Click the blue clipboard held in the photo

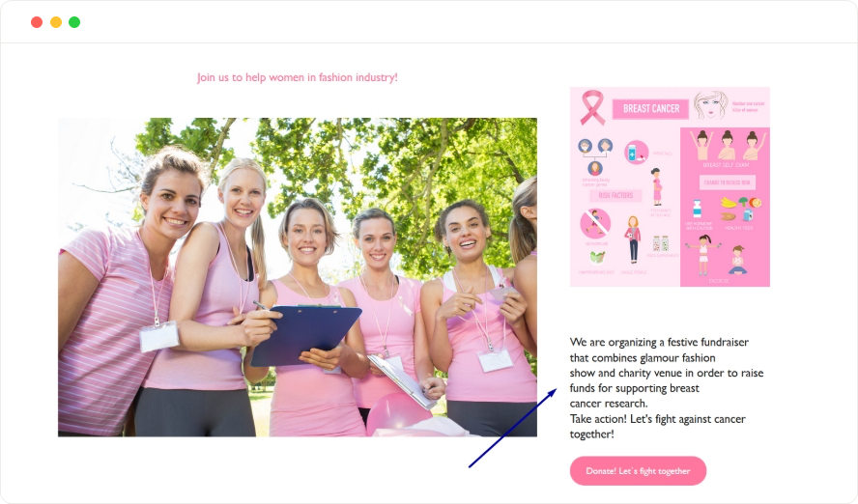tap(306, 334)
